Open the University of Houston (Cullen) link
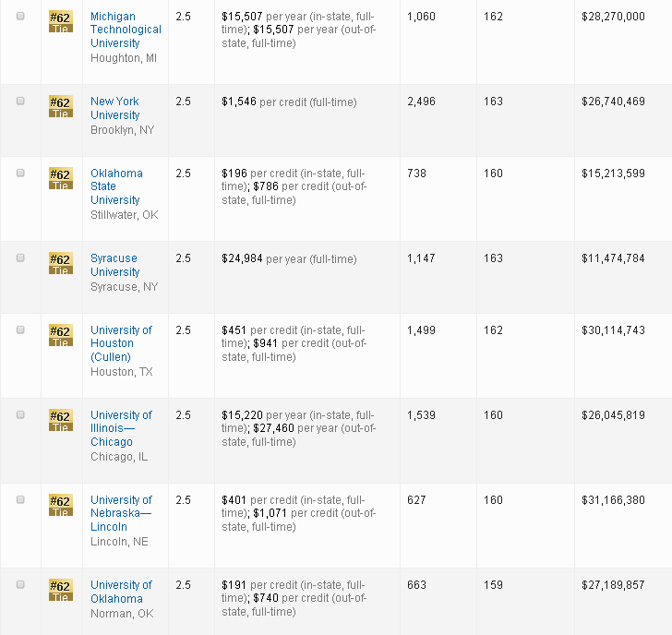Screen dimensions: 672x635 [x=121, y=343]
